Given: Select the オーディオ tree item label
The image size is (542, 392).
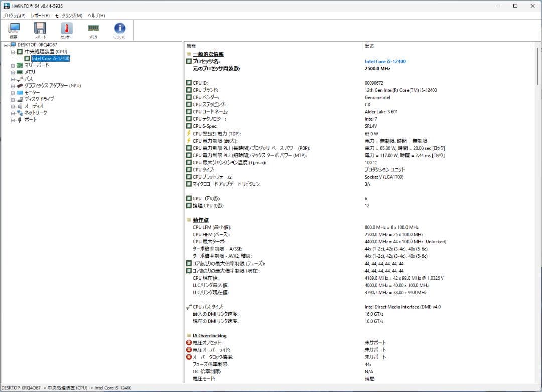Looking at the screenshot, I should click(x=34, y=106).
